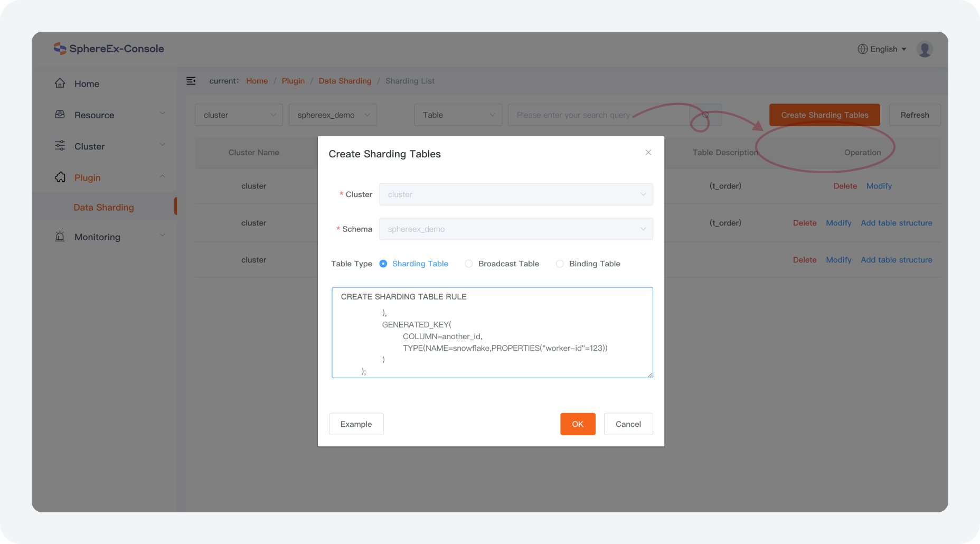The image size is (980, 544).
Task: Click the SphereEx-Console logo icon
Action: pos(60,49)
